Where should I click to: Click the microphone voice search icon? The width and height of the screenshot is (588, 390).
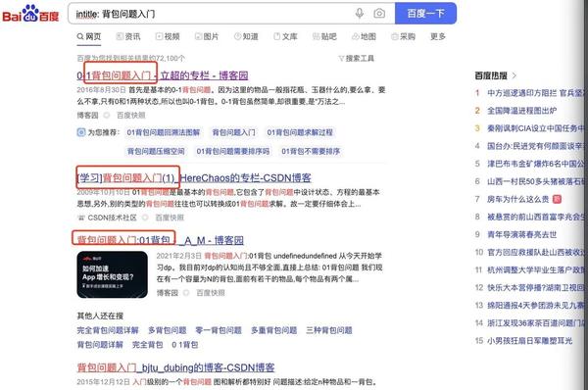coord(360,14)
